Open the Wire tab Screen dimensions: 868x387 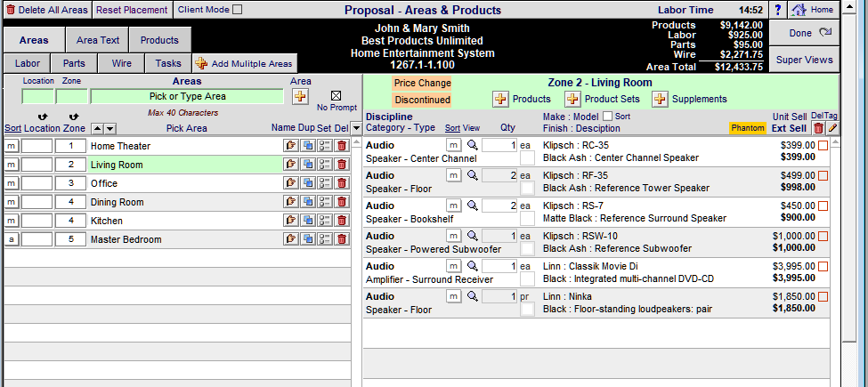121,63
